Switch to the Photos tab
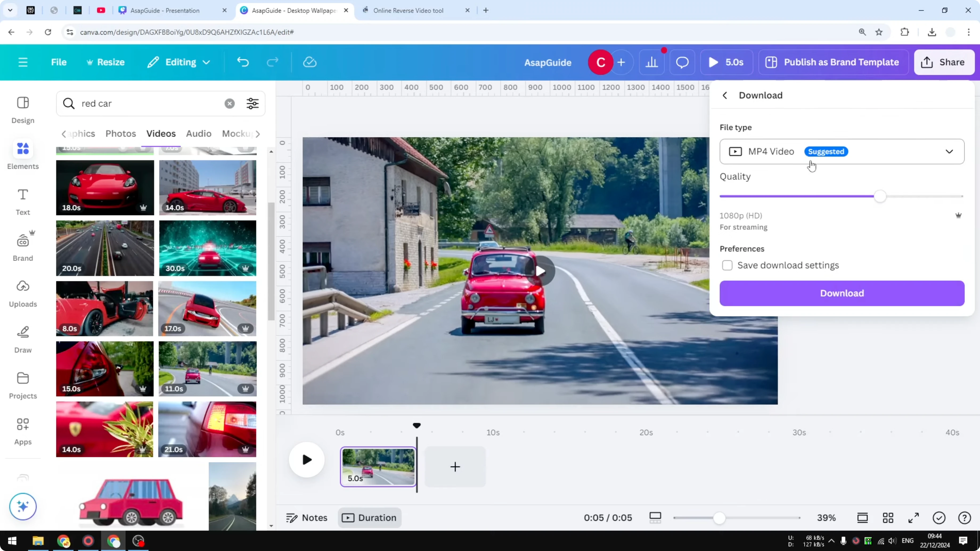 (x=120, y=133)
